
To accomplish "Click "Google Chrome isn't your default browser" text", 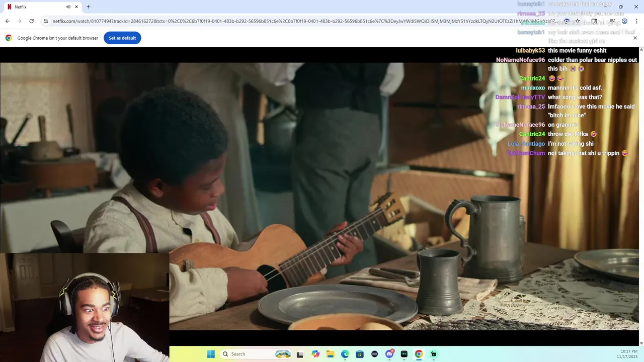I will coord(58,38).
